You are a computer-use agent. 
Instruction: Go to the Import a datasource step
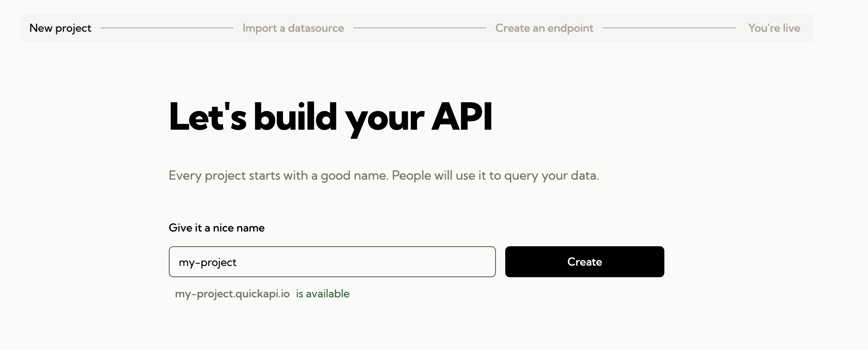click(x=293, y=28)
